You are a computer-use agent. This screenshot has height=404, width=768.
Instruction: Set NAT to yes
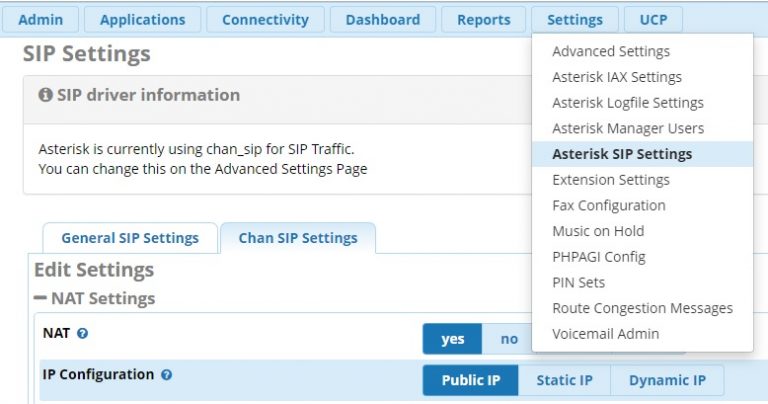tap(452, 339)
